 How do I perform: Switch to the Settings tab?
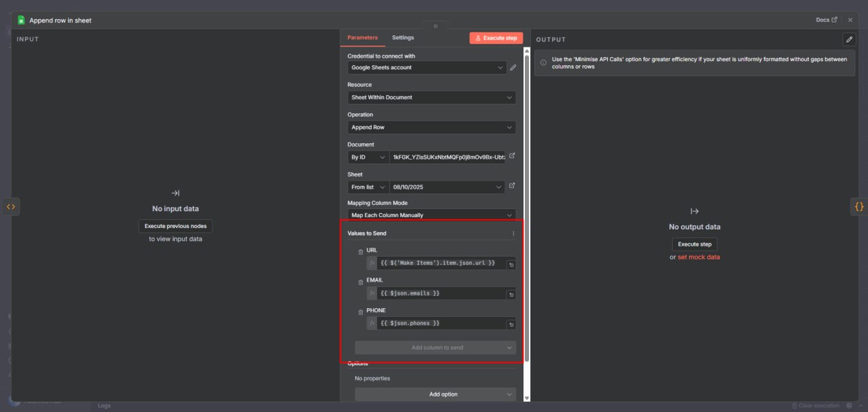coord(403,37)
